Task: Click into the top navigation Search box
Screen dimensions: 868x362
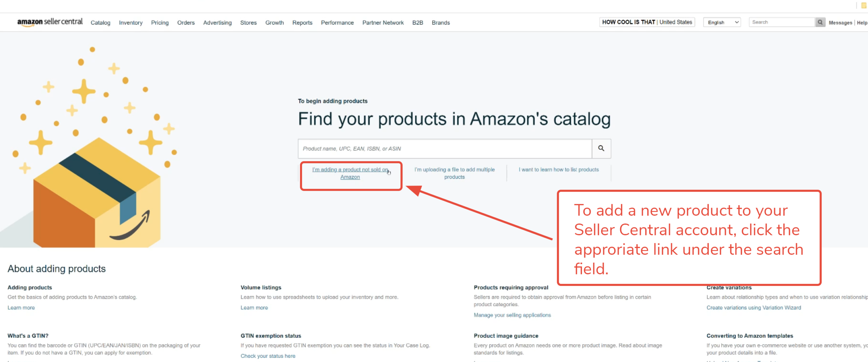Action: (782, 22)
